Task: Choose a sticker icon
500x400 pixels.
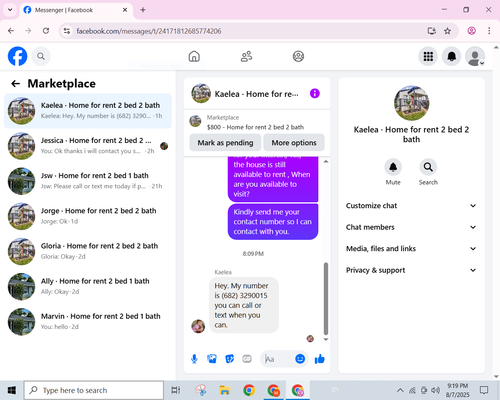Action: [x=230, y=359]
